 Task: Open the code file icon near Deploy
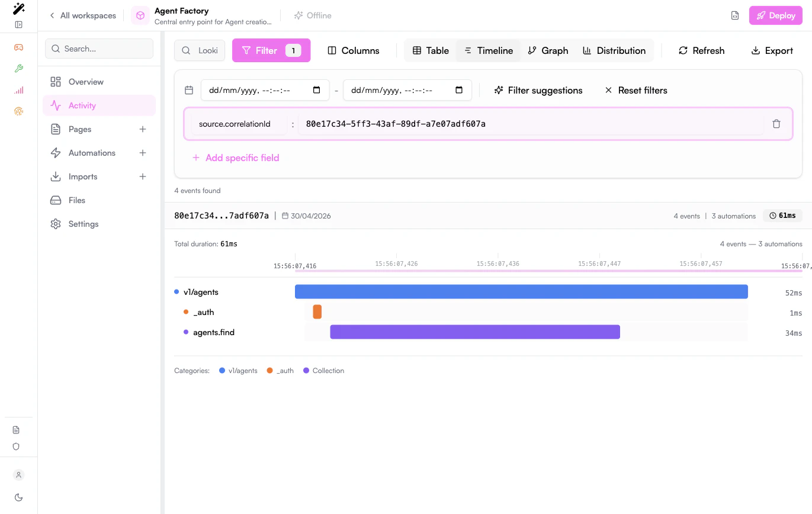coord(734,16)
